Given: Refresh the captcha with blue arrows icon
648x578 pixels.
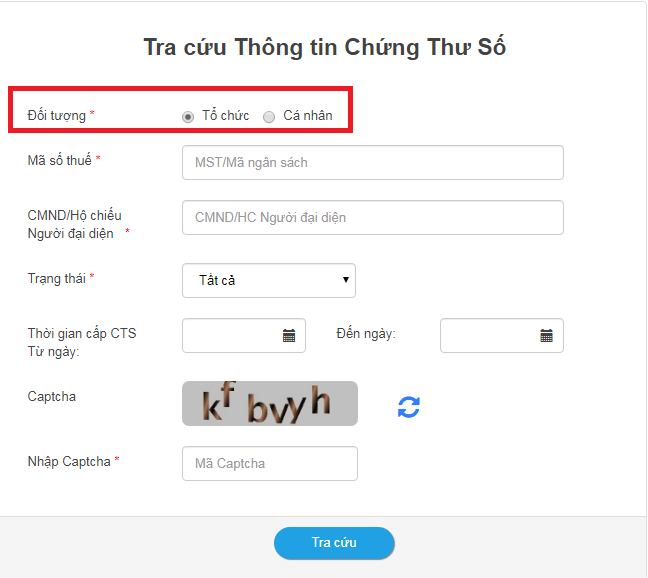Looking at the screenshot, I should pyautogui.click(x=409, y=407).
